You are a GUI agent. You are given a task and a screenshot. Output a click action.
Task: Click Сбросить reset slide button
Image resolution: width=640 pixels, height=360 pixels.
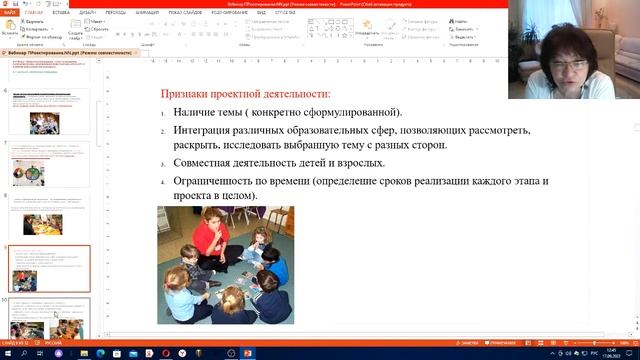(97, 29)
